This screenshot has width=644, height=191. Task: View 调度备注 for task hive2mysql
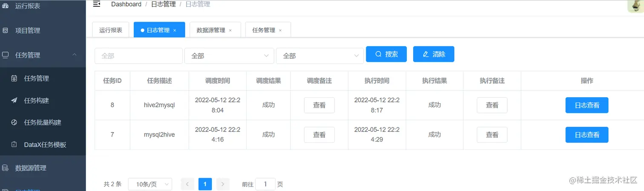coord(319,105)
